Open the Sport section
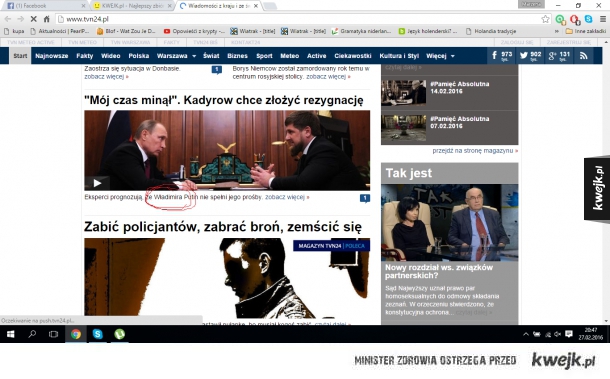This screenshot has width=610, height=379. point(264,56)
